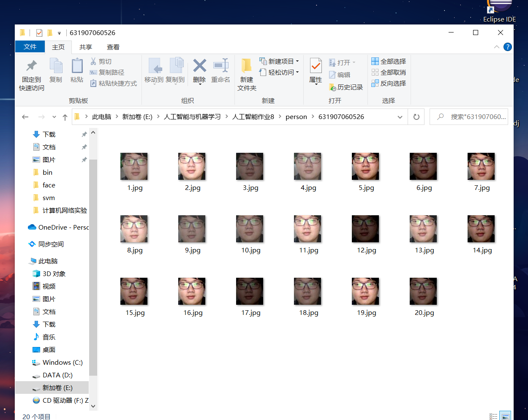Viewport: 528px width, 420px height.
Task: Open recent locations dropdown arrow
Action: click(54, 117)
